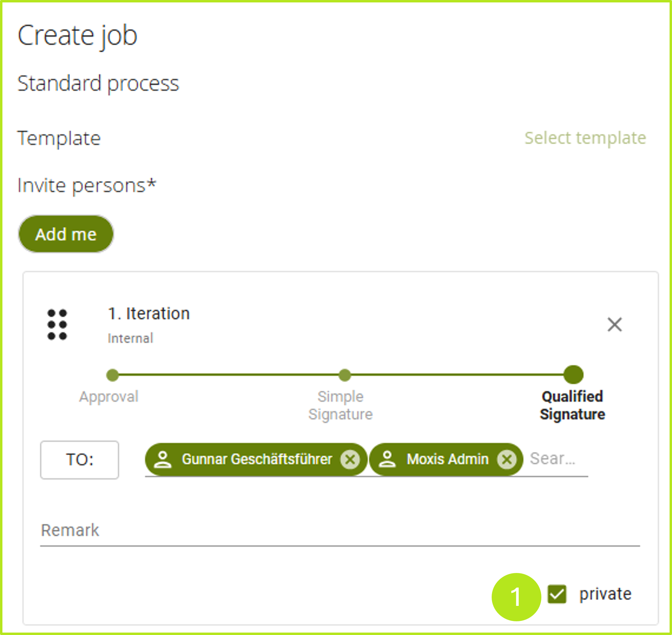Click the person icon on Gunnar Geschäftsführer chip
Image resolution: width=672 pixels, height=635 pixels.
pyautogui.click(x=163, y=459)
